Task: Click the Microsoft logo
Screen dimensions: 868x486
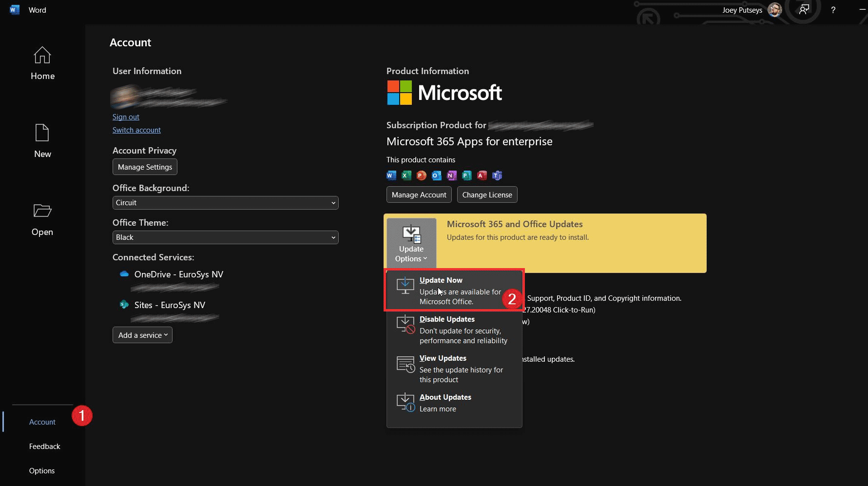Action: 444,93
